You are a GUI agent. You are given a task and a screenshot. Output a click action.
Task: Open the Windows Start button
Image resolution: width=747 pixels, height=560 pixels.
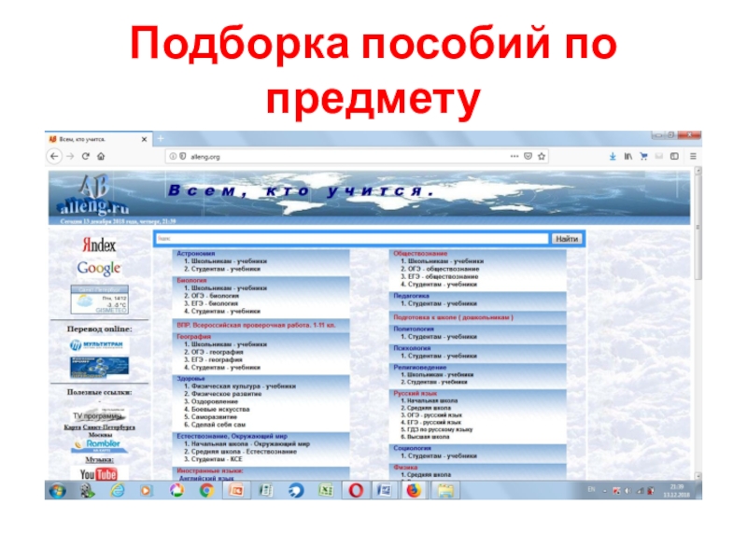(57, 491)
